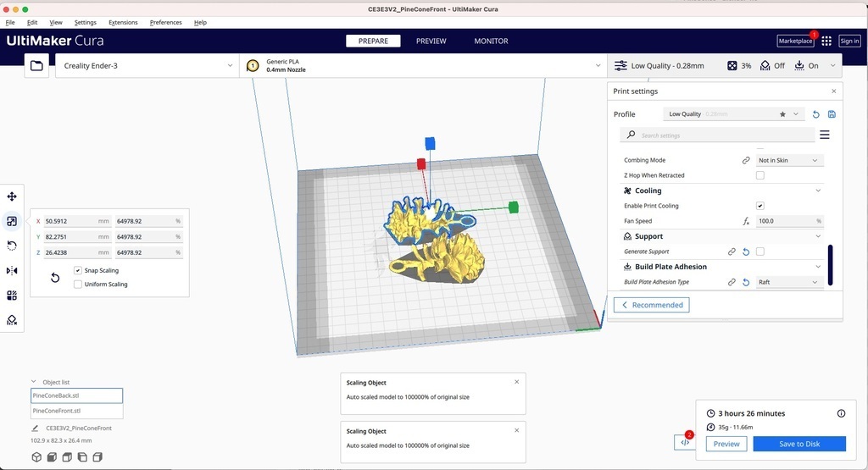This screenshot has height=470, width=868.
Task: Click the Search settings field
Action: (x=717, y=135)
